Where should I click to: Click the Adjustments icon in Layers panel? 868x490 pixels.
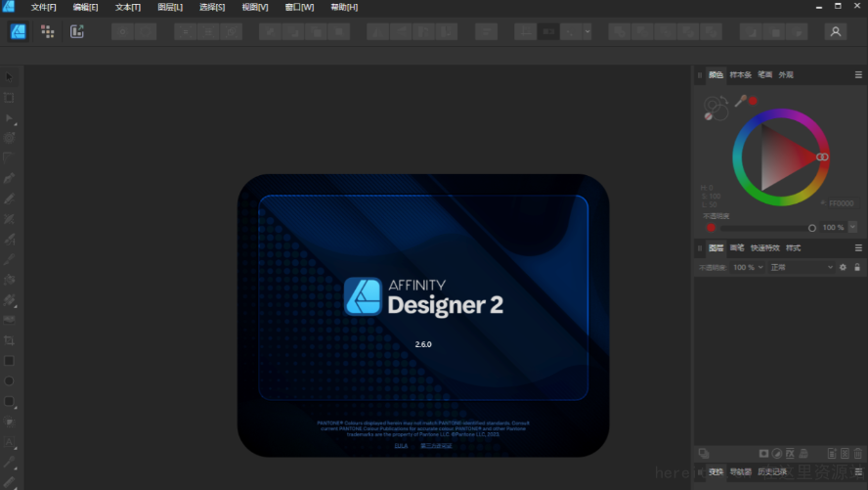coord(777,454)
